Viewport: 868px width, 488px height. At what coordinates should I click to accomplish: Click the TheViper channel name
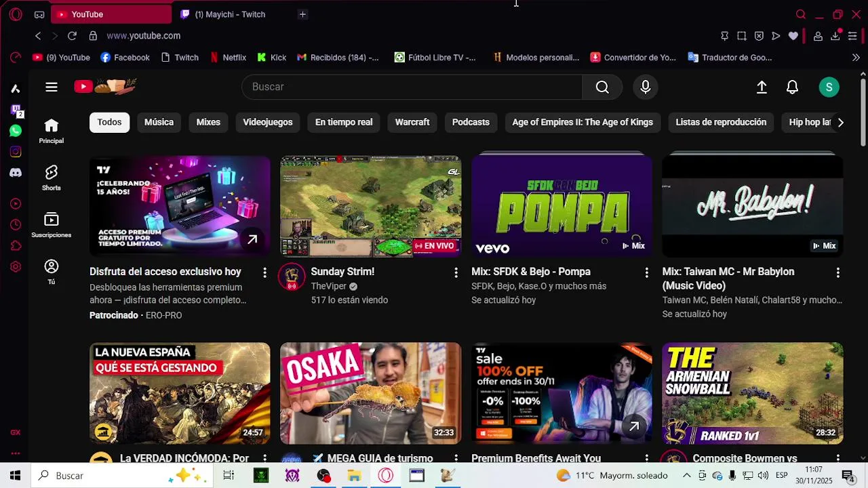coord(328,286)
